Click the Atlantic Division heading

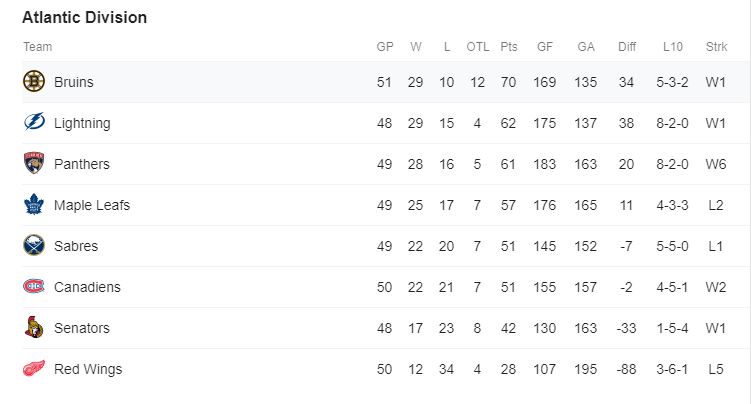click(85, 17)
